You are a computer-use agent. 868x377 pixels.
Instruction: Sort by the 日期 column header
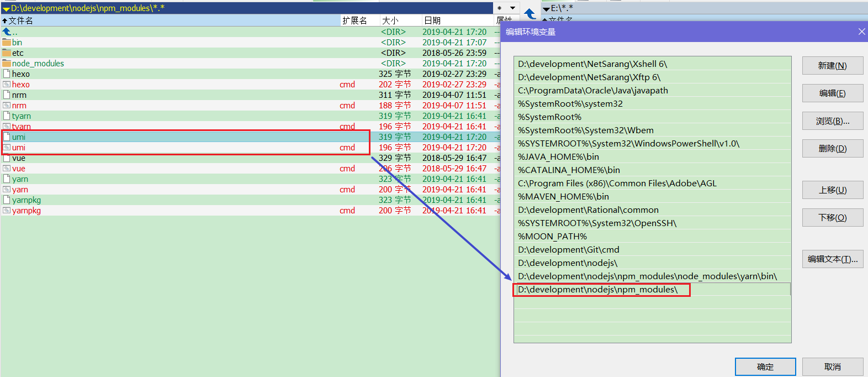click(432, 20)
